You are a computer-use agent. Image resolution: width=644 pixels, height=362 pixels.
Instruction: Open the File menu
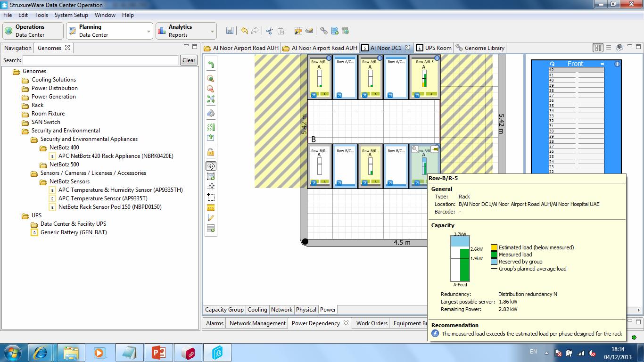click(x=8, y=15)
